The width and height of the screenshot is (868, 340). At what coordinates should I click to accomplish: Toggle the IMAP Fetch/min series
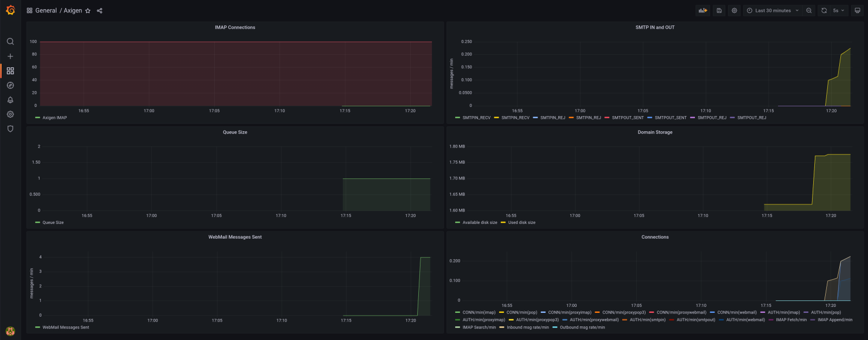pyautogui.click(x=791, y=320)
